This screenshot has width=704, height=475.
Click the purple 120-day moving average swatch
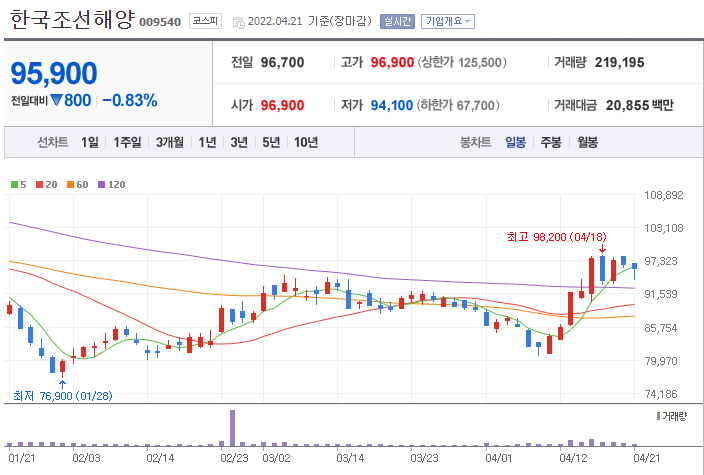101,185
